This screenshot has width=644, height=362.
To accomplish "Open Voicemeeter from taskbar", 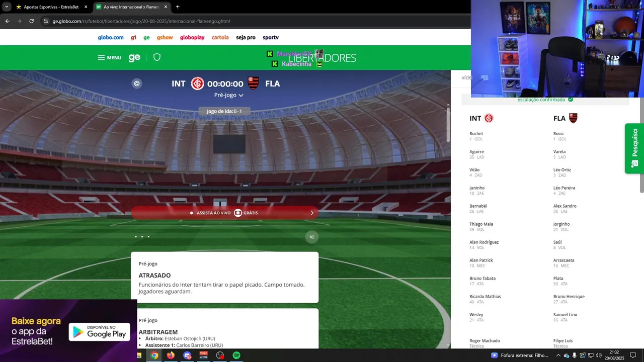I will (x=203, y=355).
